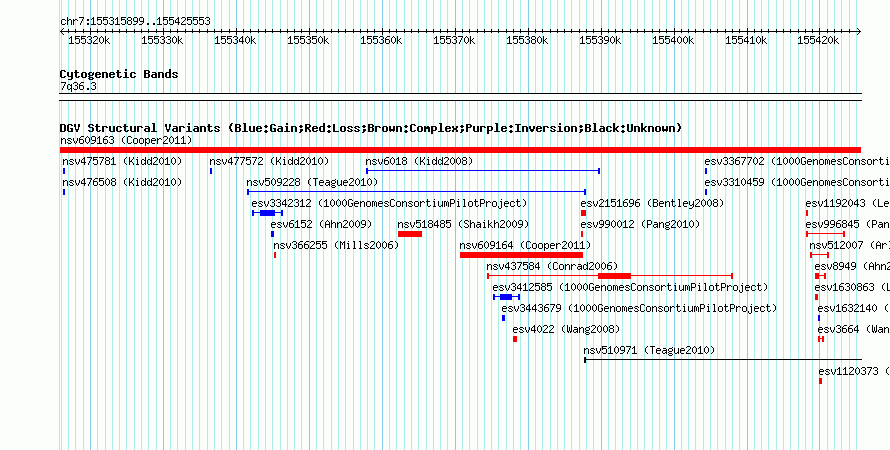890x450 pixels.
Task: Click the chr7:155315899..155425553 region label
Action: (135, 21)
